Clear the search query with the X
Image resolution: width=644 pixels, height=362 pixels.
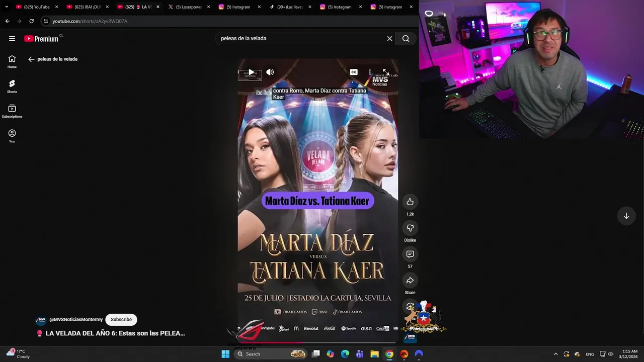[x=389, y=39]
